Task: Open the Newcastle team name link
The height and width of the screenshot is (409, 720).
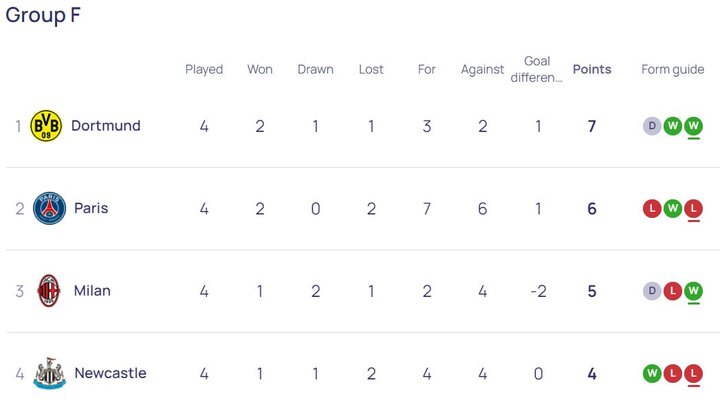Action: pos(110,373)
